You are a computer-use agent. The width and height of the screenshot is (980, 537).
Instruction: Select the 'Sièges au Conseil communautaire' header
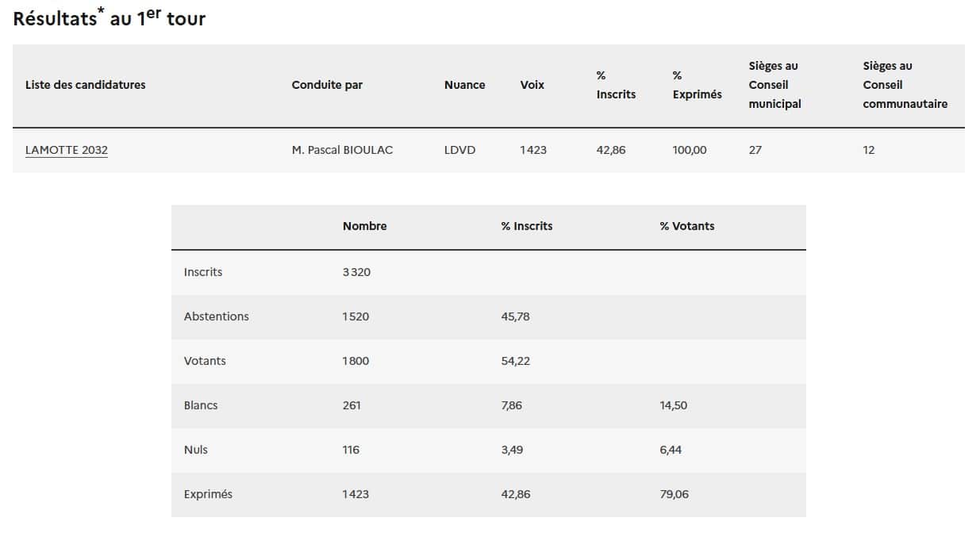pos(905,85)
